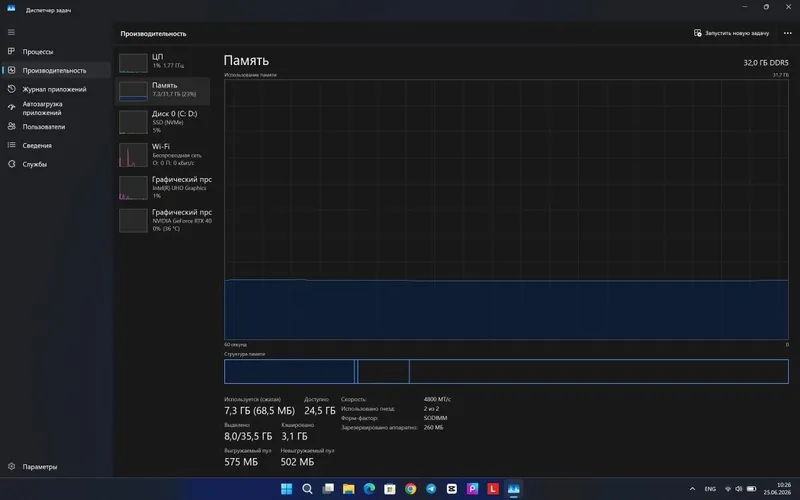Open the purple P app on taskbar

coord(472,489)
